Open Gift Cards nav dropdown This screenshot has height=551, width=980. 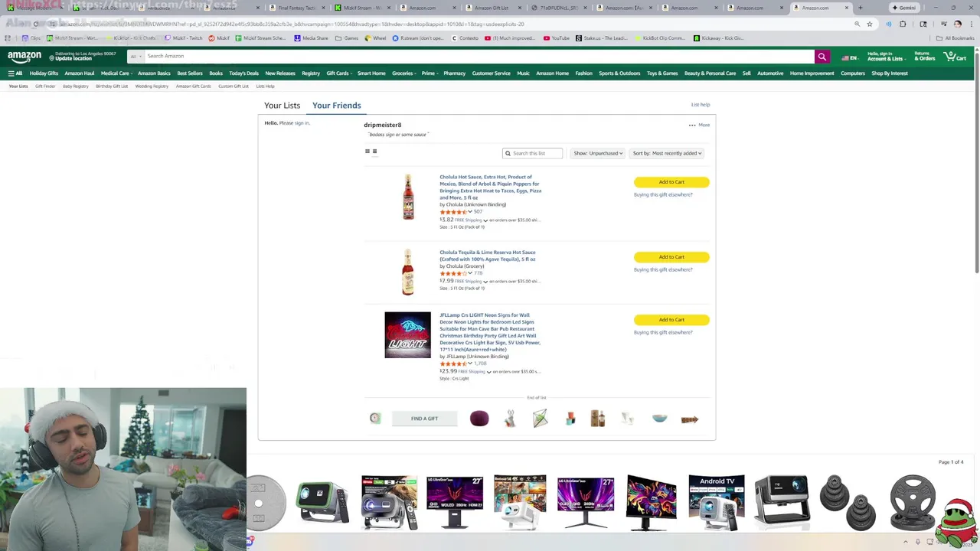pos(338,73)
